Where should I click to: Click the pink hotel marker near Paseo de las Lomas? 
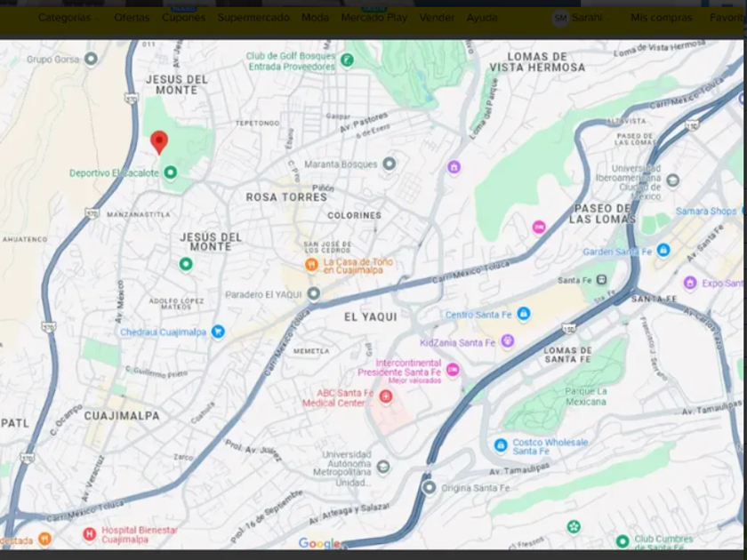(539, 228)
